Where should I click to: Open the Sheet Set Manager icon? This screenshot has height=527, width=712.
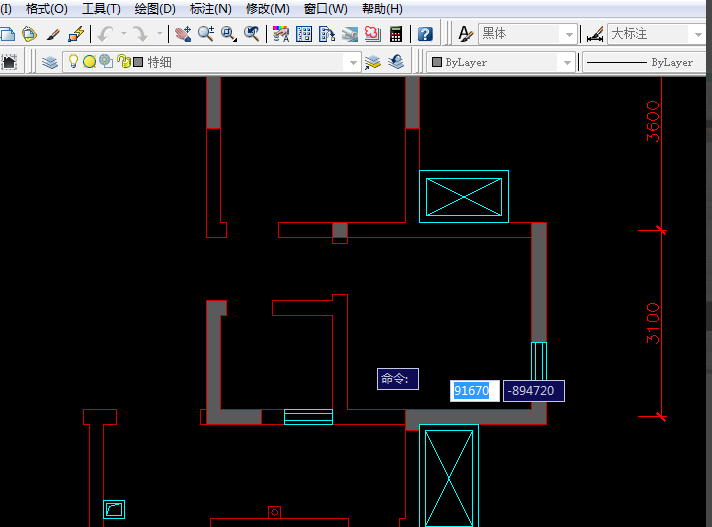point(350,34)
